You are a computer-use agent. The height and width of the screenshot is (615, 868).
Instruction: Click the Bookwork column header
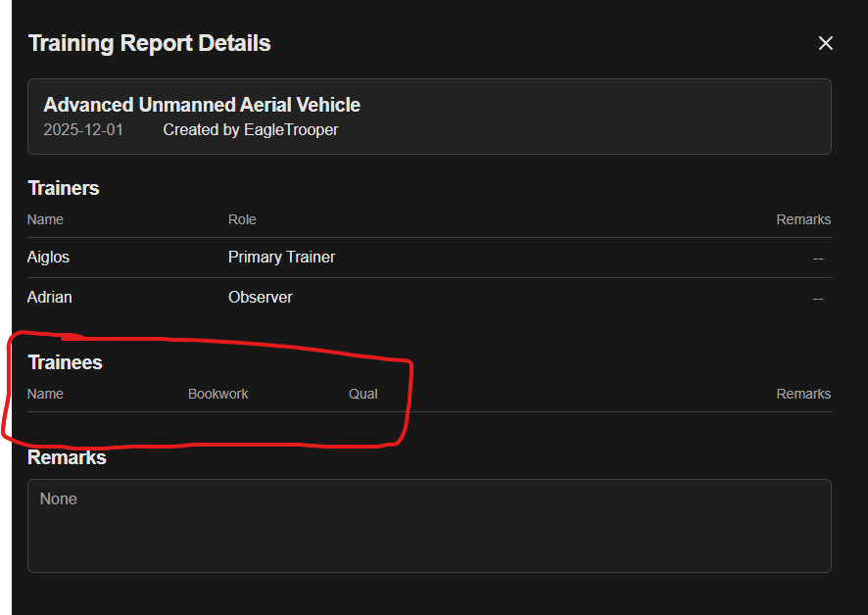pyautogui.click(x=217, y=394)
